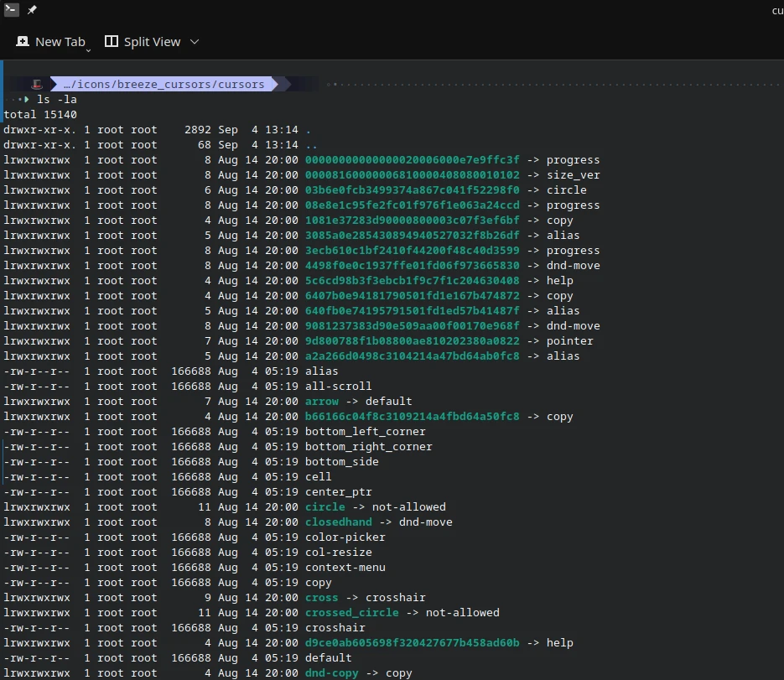
Task: Click the crossed_circle symlink name
Action: [x=352, y=612]
